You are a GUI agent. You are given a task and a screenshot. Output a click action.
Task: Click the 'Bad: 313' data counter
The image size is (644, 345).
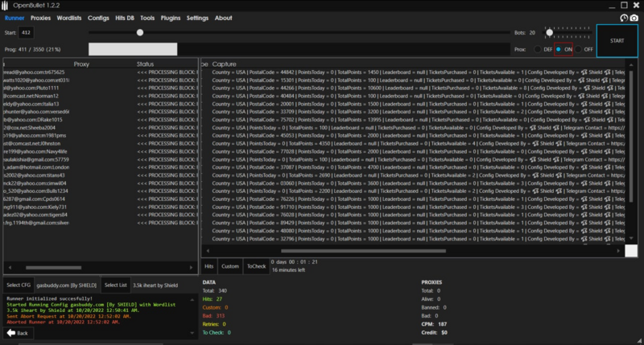[213, 316]
